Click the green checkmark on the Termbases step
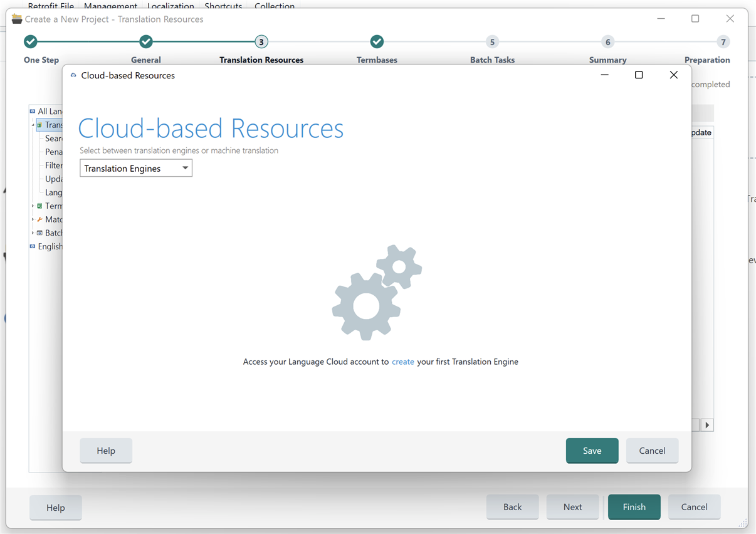This screenshot has width=756, height=534. click(x=377, y=41)
